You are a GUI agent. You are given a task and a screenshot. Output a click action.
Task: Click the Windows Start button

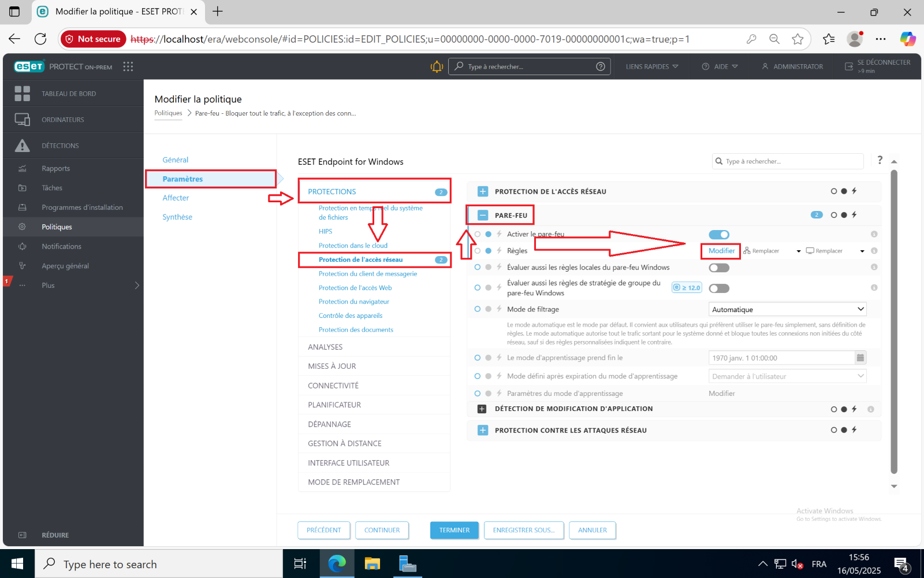pyautogui.click(x=17, y=564)
